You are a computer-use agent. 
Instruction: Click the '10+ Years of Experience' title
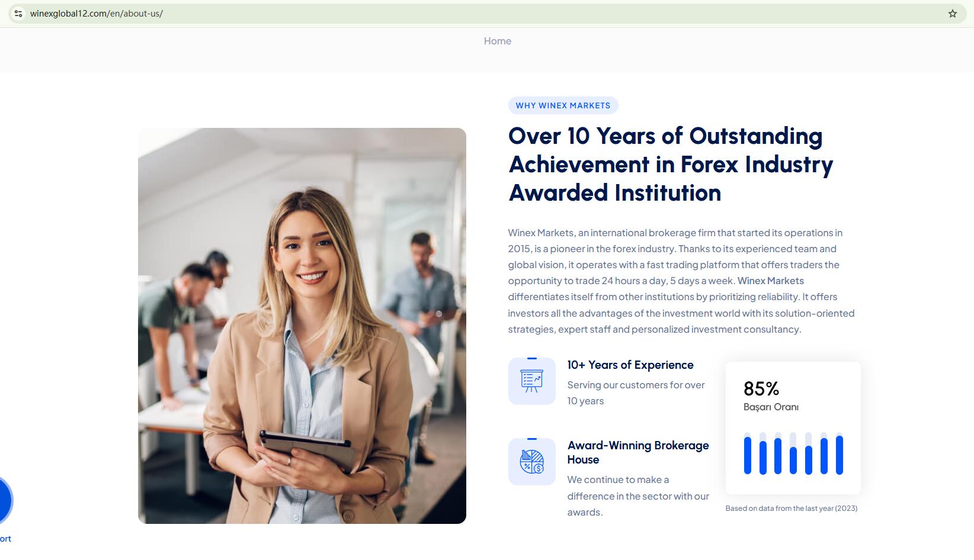(630, 365)
